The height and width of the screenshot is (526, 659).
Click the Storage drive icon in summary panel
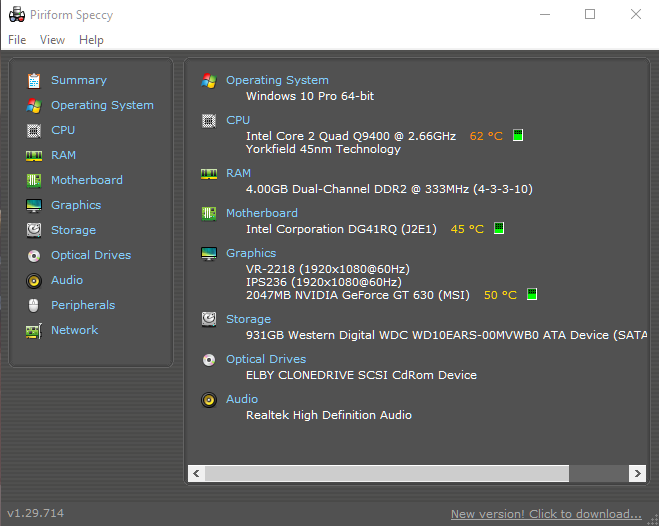(x=209, y=319)
